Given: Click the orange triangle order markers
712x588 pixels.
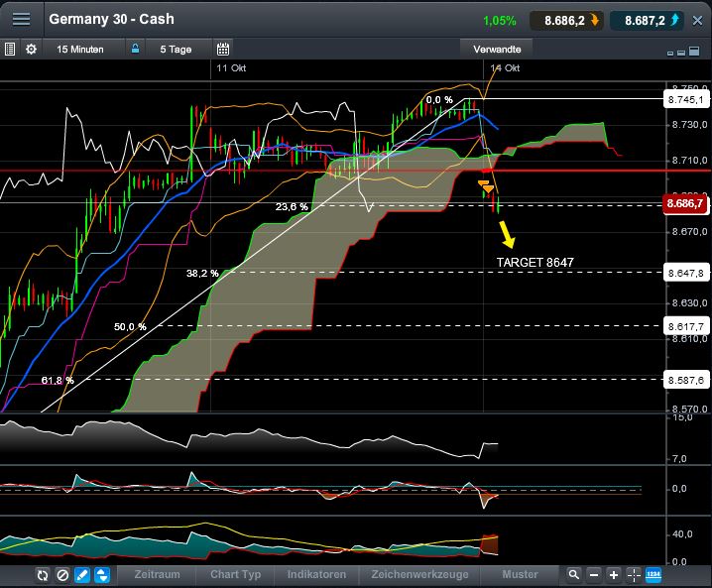Looking at the screenshot, I should (x=486, y=185).
